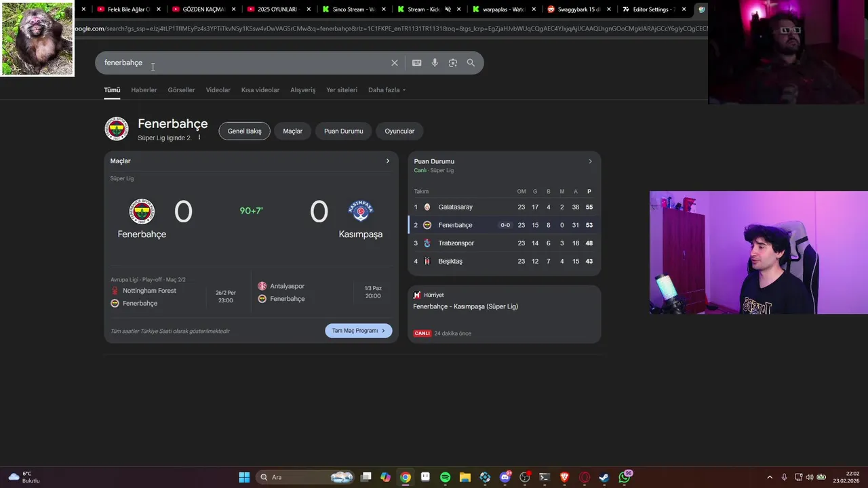Viewport: 868px width, 488px height.
Task: Open Hürriyet Fenerbahçe - Kasımpaşa live article
Action: [x=504, y=314]
